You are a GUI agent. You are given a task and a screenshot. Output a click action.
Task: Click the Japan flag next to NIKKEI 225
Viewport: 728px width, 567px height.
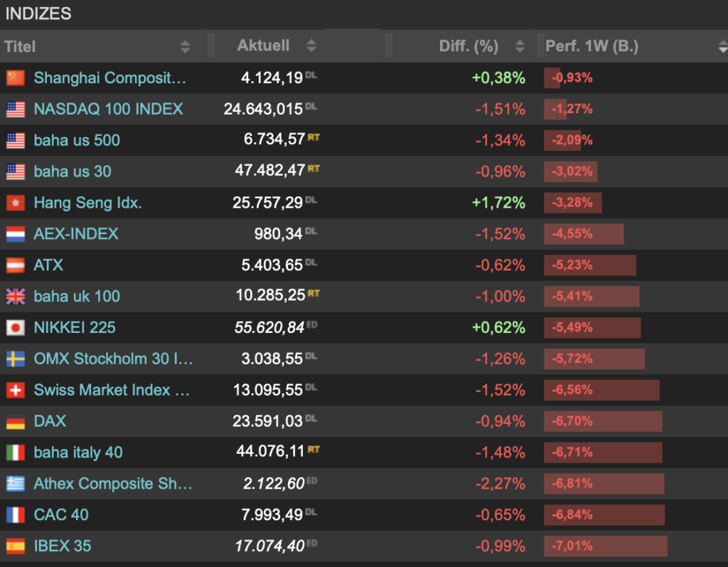[x=15, y=328]
